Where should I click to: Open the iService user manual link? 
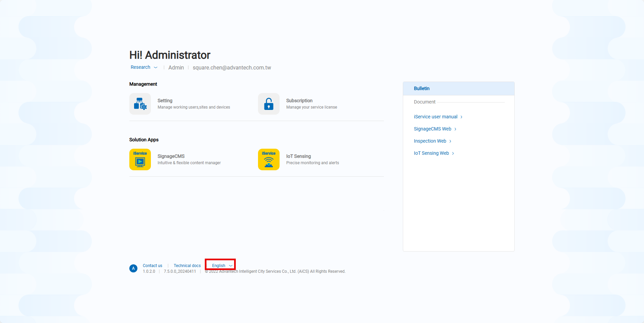436,117
